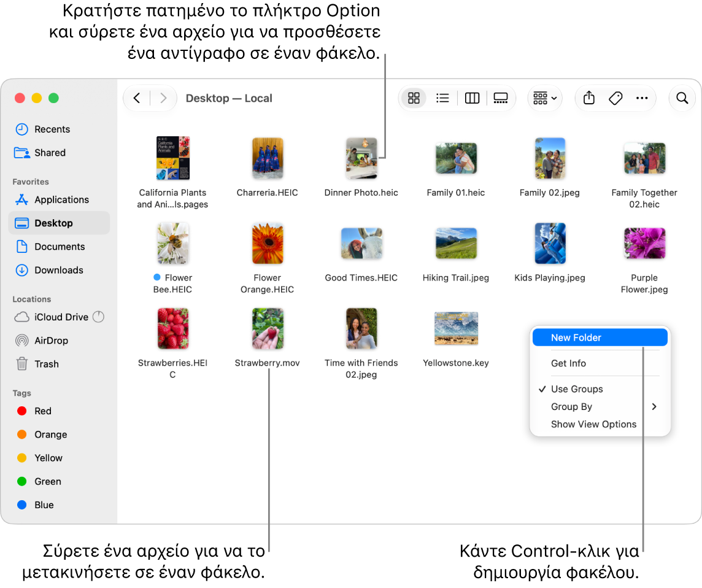Select the Kids Playing.jpeg image
The image size is (702, 588).
tap(550, 252)
